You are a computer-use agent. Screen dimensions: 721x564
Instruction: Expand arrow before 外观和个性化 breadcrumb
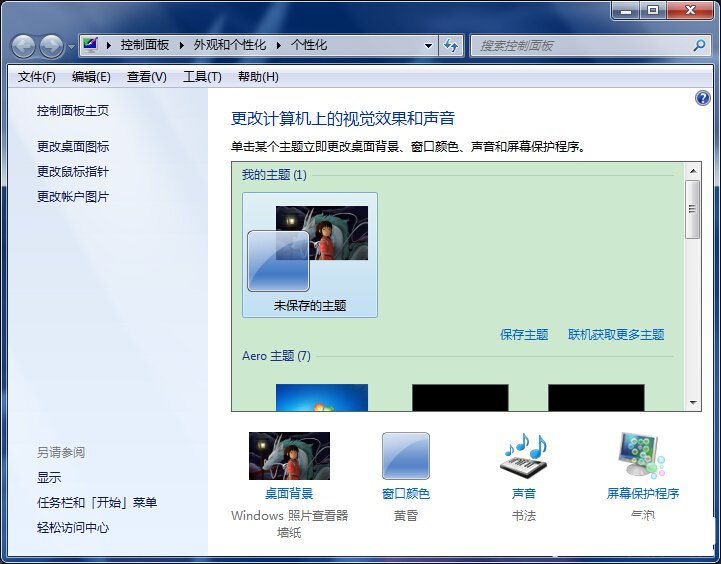[x=182, y=45]
